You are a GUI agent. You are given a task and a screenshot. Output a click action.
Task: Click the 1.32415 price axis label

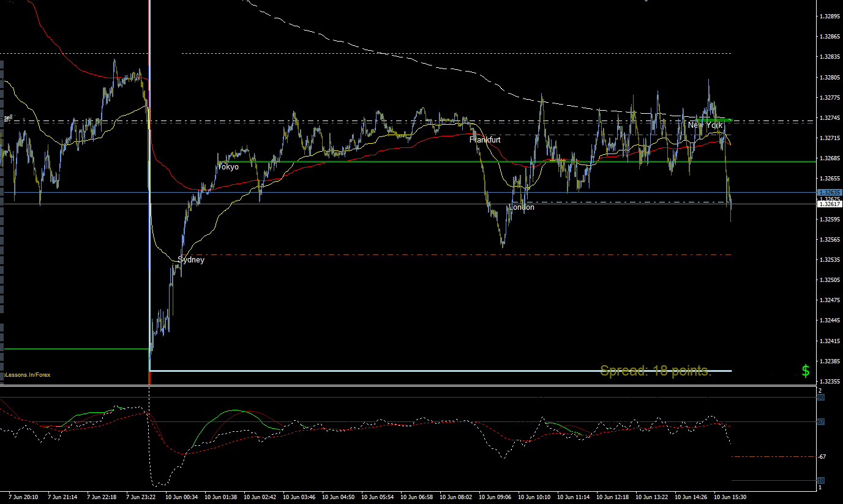point(830,341)
